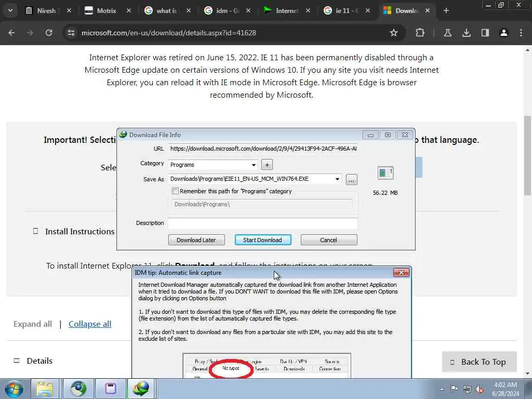Add a new category with plus button
The height and width of the screenshot is (399, 532).
(267, 165)
